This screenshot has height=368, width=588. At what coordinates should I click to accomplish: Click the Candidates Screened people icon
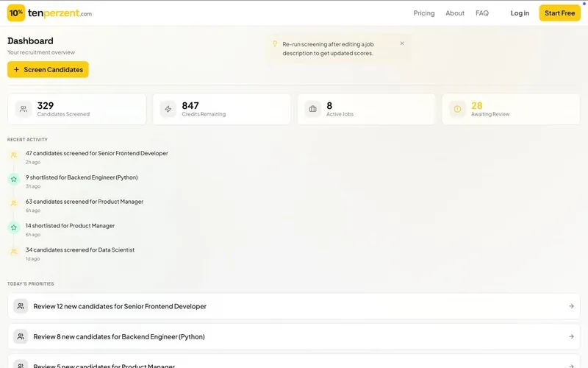pos(24,109)
